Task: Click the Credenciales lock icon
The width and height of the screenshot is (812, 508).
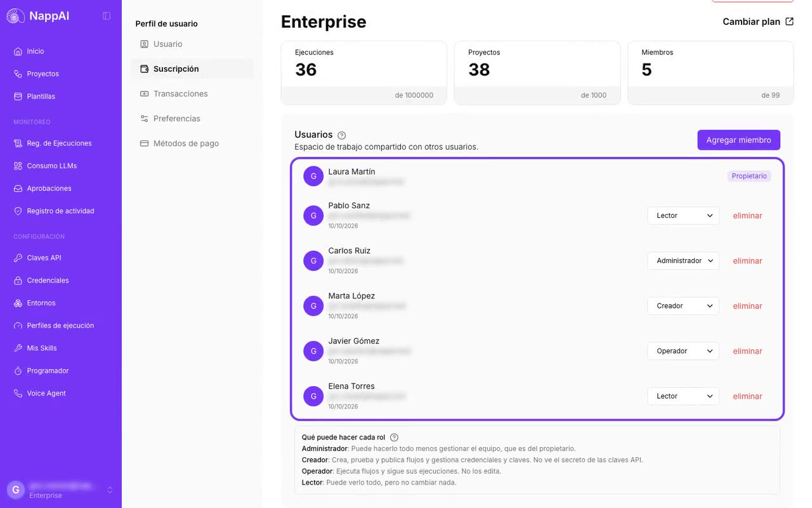Action: coord(18,281)
